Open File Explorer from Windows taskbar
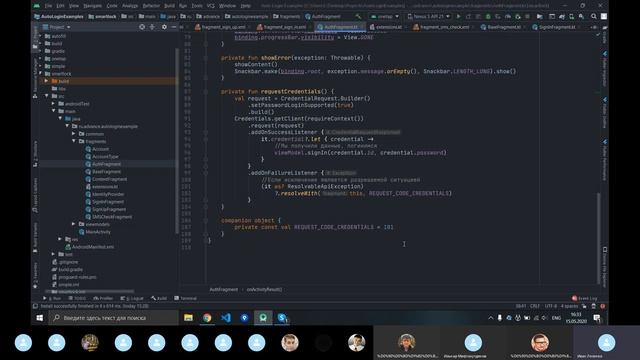This screenshot has width=640, height=360. (x=188, y=318)
